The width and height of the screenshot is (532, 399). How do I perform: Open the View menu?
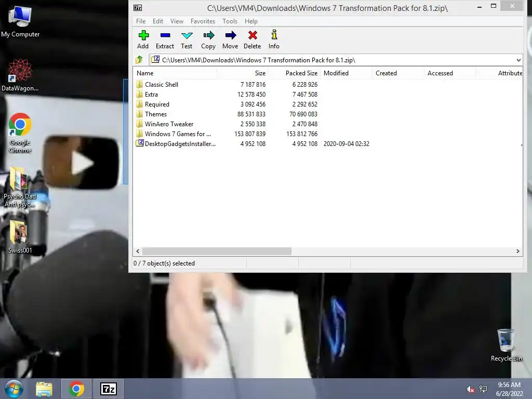pos(177,21)
